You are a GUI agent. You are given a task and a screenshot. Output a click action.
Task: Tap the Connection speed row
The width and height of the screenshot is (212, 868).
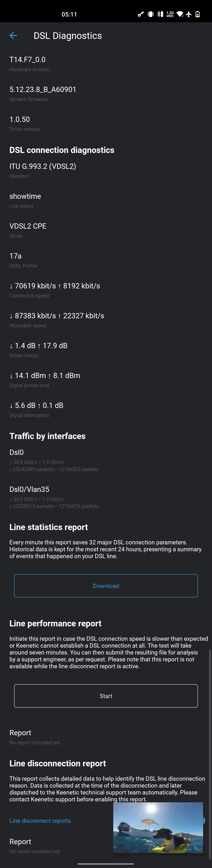106,290
